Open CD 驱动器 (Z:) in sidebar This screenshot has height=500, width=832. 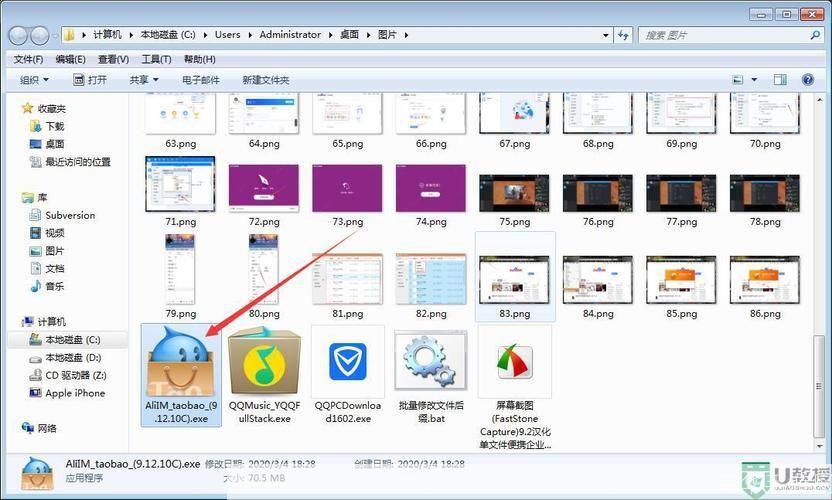click(76, 375)
